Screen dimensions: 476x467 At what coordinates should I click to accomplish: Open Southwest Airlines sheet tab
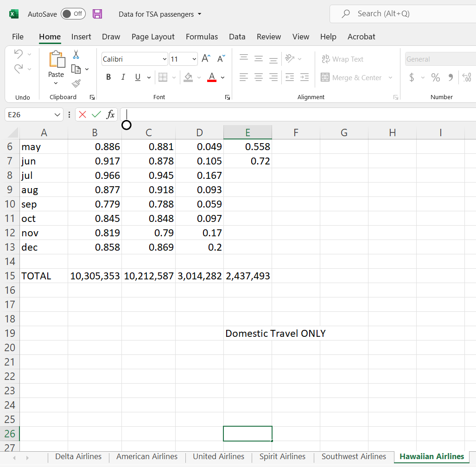354,456
